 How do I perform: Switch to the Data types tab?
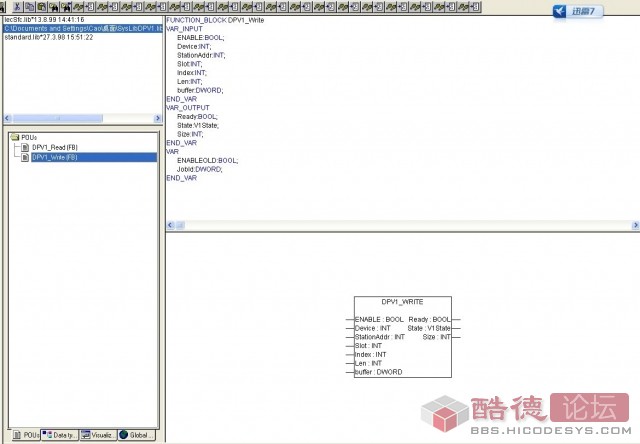click(60, 436)
